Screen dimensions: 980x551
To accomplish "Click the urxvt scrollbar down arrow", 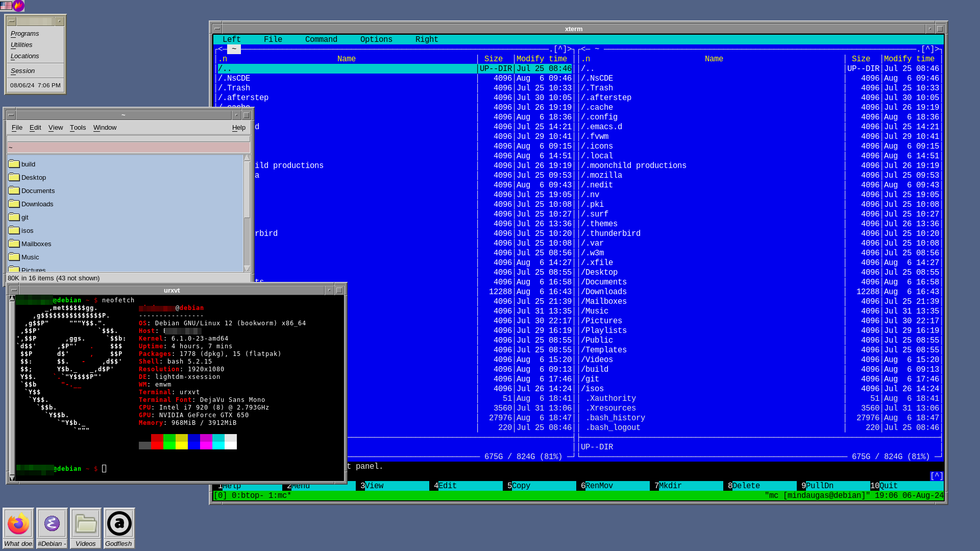I will click(x=12, y=477).
